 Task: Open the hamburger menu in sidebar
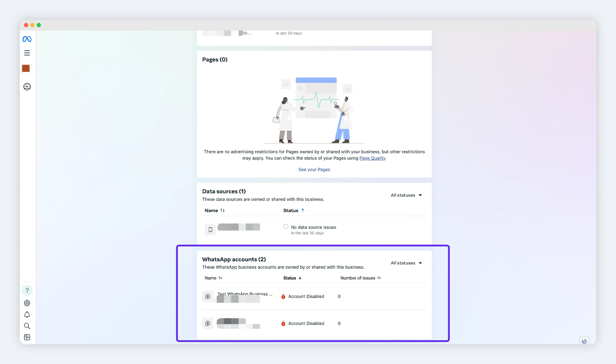pyautogui.click(x=27, y=53)
